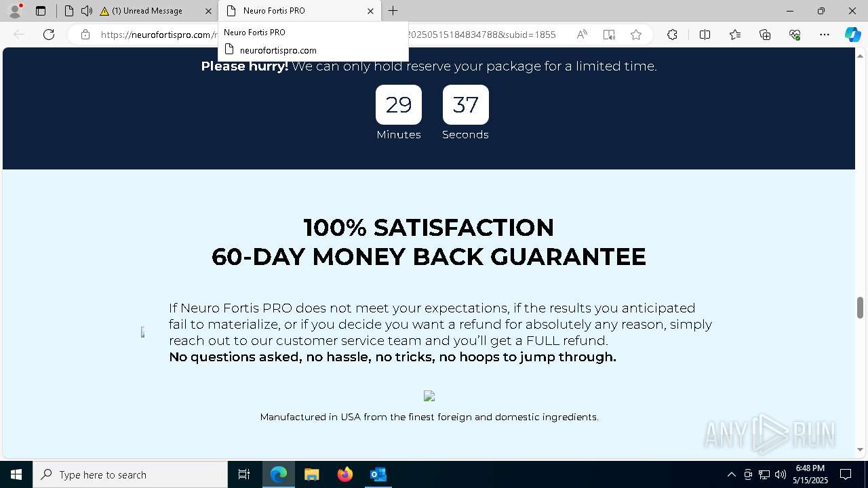Close the Neuro Fortis PRO tab

(370, 11)
